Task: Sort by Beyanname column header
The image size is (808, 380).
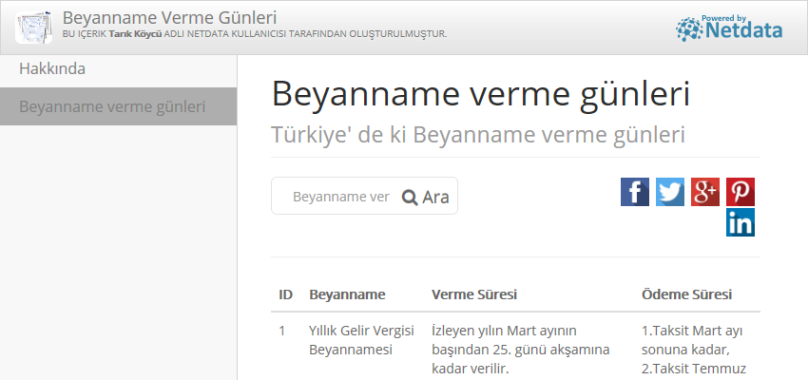Action: coord(347,294)
